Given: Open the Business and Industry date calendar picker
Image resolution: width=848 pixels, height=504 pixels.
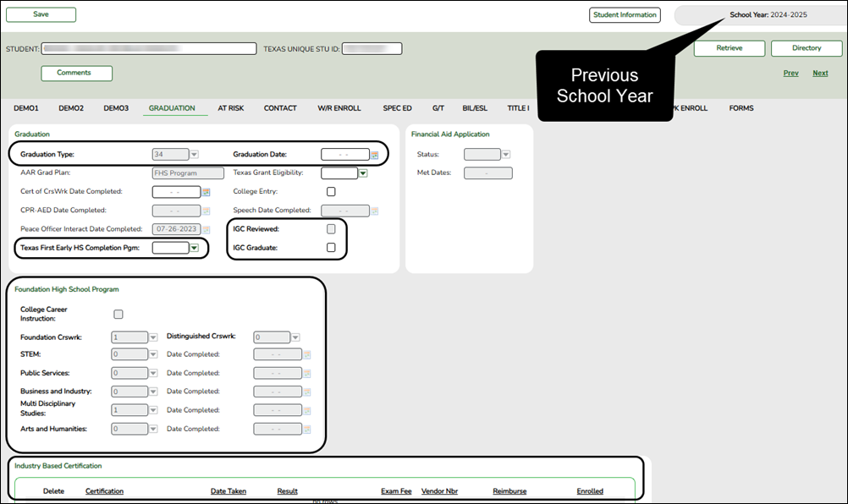Looking at the screenshot, I should (x=307, y=392).
